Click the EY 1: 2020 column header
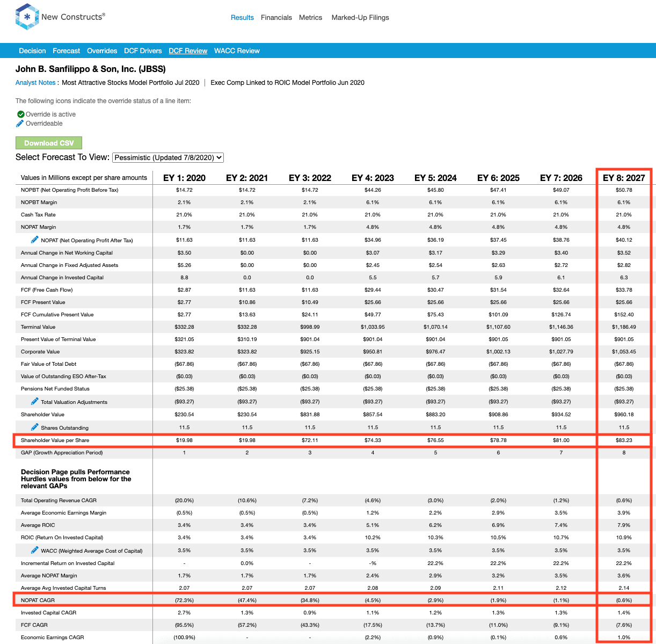This screenshot has width=656, height=644. coord(184,178)
